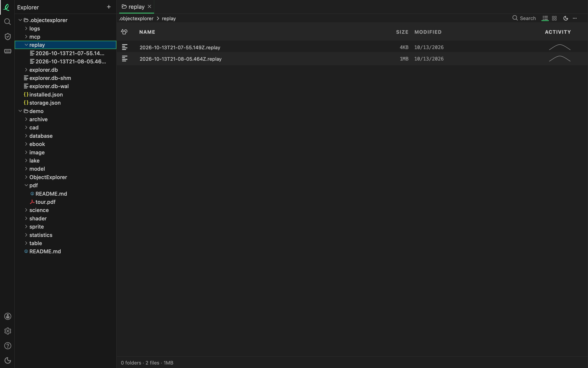Expand the explorer.db item

pos(26,70)
